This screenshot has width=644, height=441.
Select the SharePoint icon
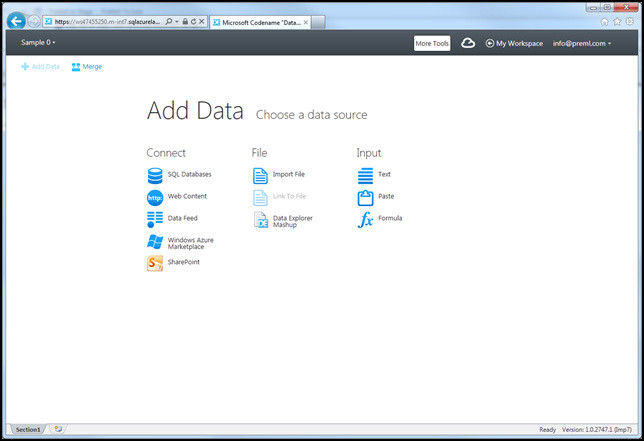[155, 264]
